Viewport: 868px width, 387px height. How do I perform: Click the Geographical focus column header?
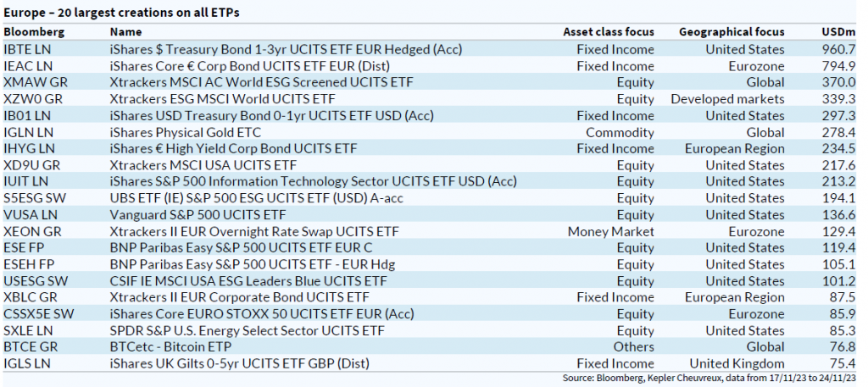click(732, 32)
